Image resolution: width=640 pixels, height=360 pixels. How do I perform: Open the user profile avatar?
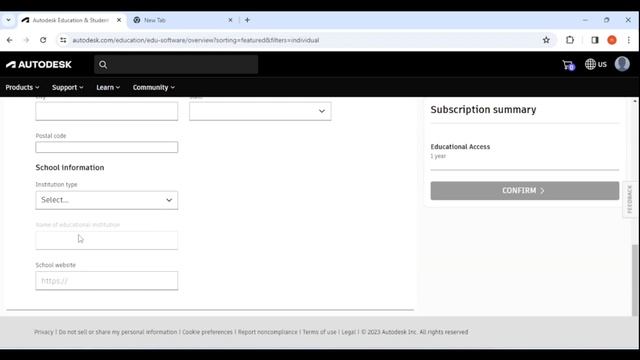622,64
